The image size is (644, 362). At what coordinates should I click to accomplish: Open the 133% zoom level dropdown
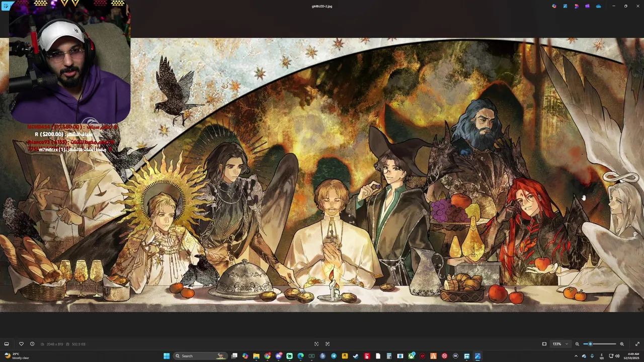point(560,344)
